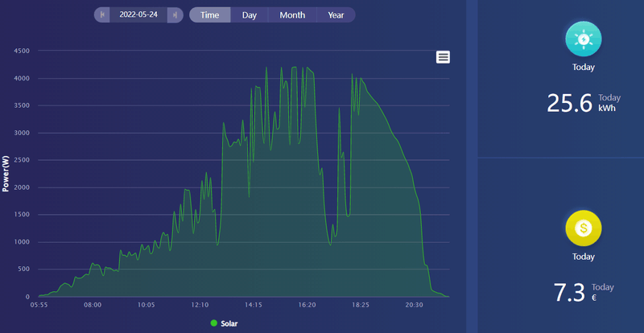Click the Today label under the dollar icon
This screenshot has width=644, height=333.
pos(583,257)
